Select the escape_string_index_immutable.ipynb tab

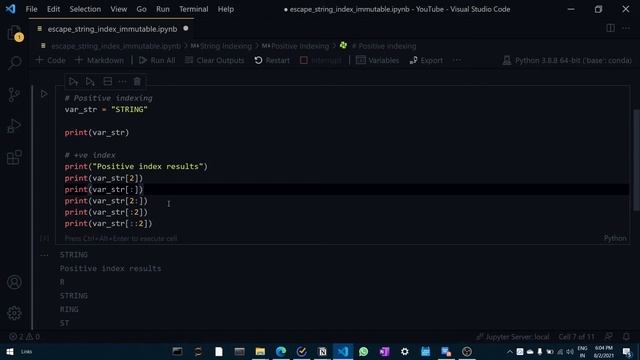point(112,29)
